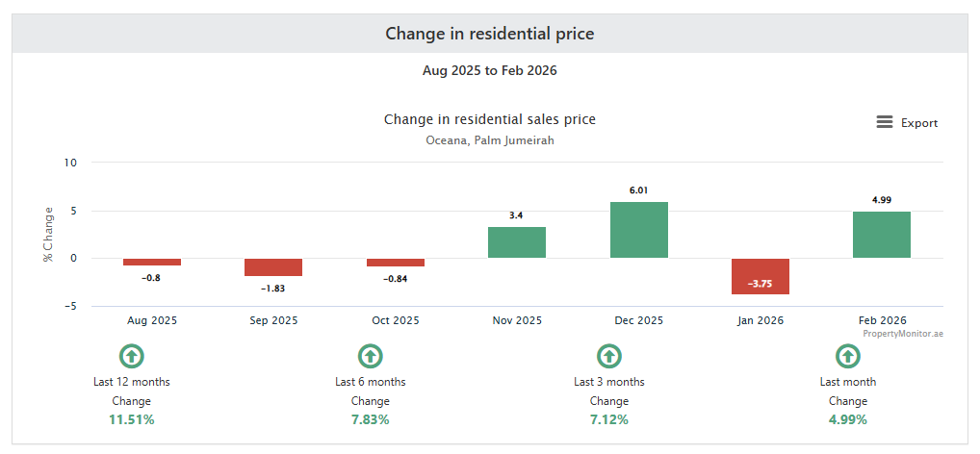Image resolution: width=980 pixels, height=454 pixels.
Task: Open the PropertyMonitor.ae credit link
Action: (902, 333)
